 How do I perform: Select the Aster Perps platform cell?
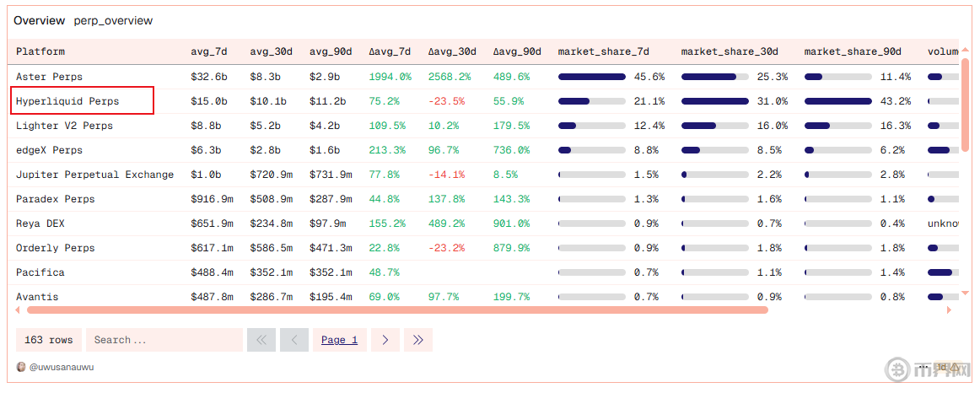[49, 77]
